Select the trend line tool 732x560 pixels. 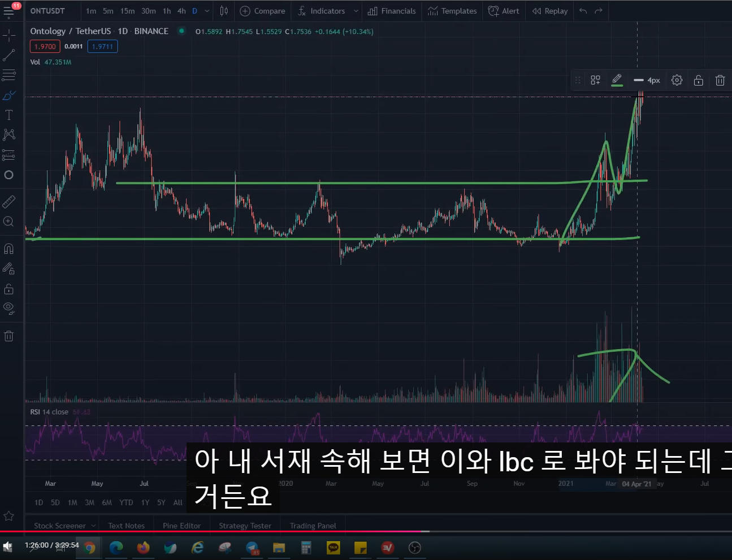click(x=9, y=55)
